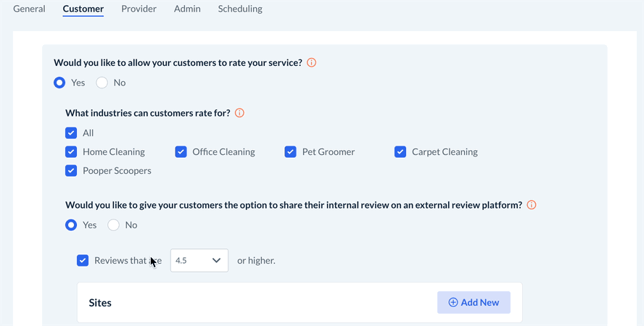The image size is (644, 326).
Task: Open the Provider tab
Action: (x=139, y=9)
